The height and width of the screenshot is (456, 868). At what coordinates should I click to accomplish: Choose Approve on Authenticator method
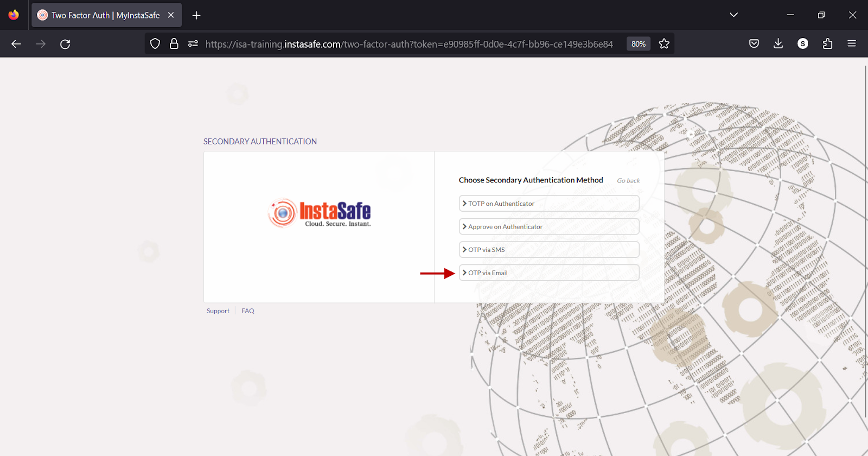tap(549, 226)
